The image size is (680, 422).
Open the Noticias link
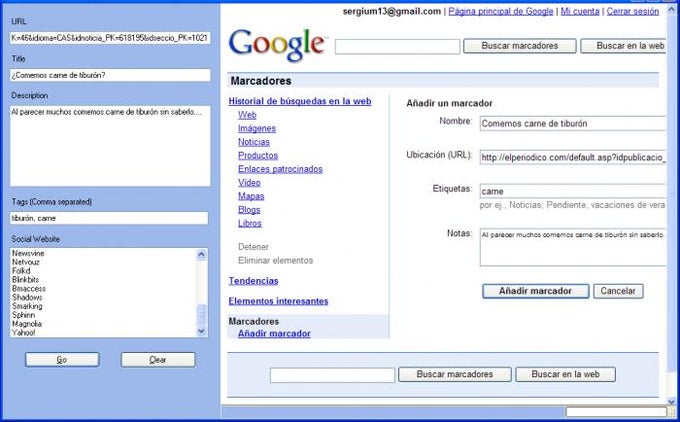[x=254, y=142]
